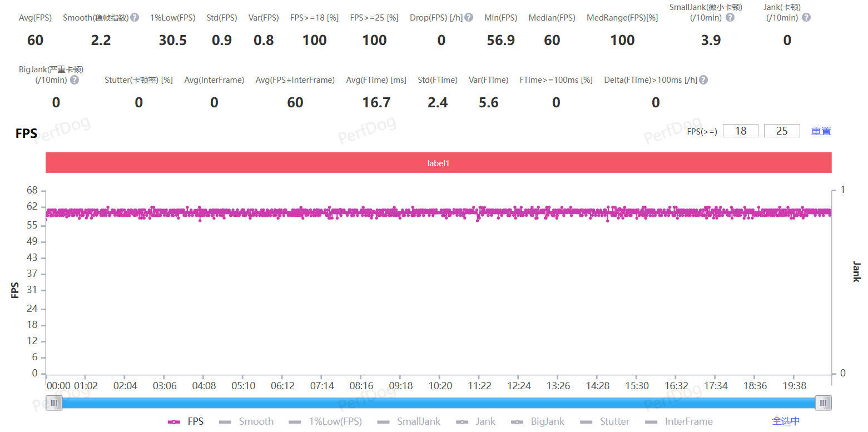This screenshot has height=432, width=868.
Task: Click FPS threshold field showing 18
Action: (x=740, y=131)
